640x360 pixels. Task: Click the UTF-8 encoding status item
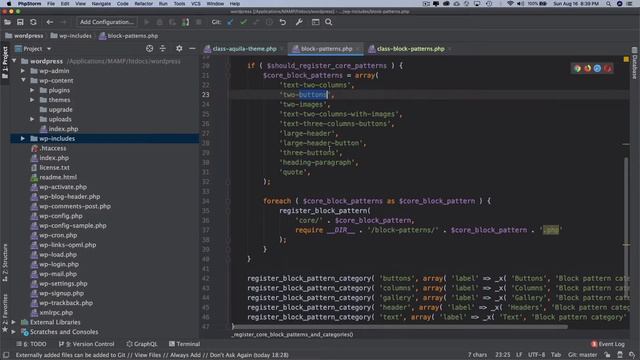coord(536,355)
